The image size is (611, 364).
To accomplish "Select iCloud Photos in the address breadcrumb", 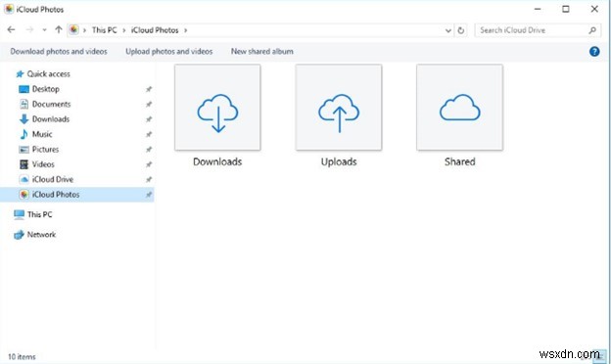I will 155,30.
